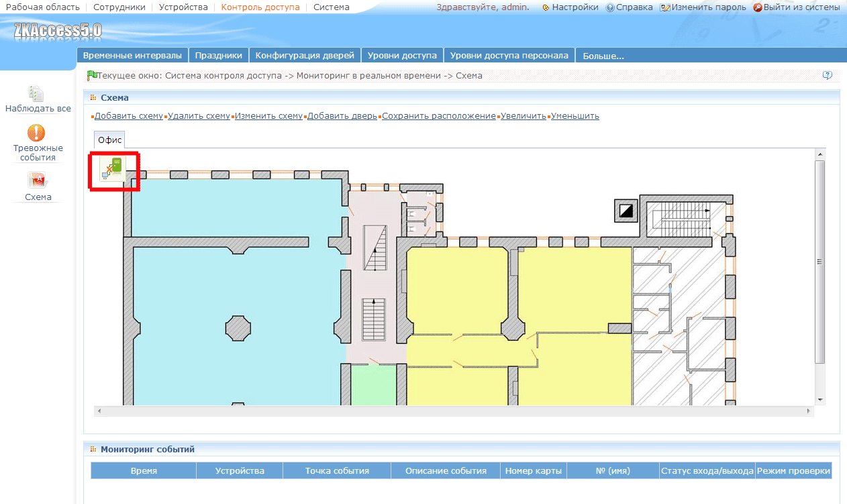
Task: Select the door icon on the floor plan
Action: (x=112, y=169)
